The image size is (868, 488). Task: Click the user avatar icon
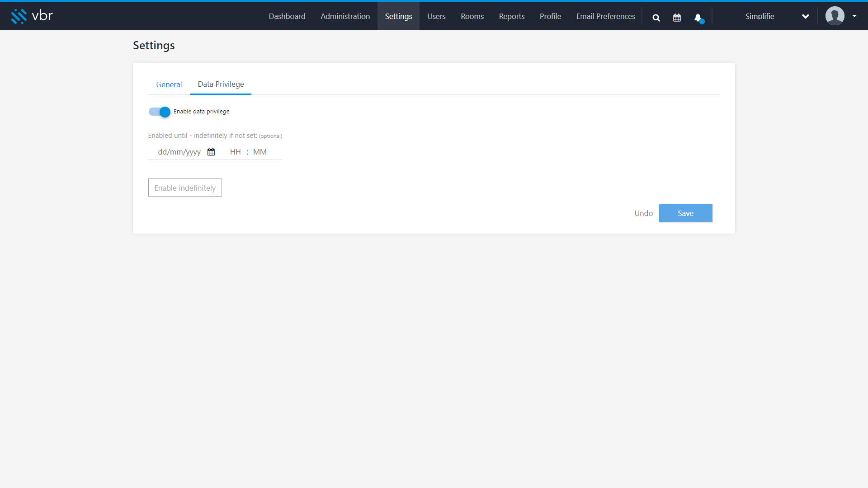coord(835,16)
